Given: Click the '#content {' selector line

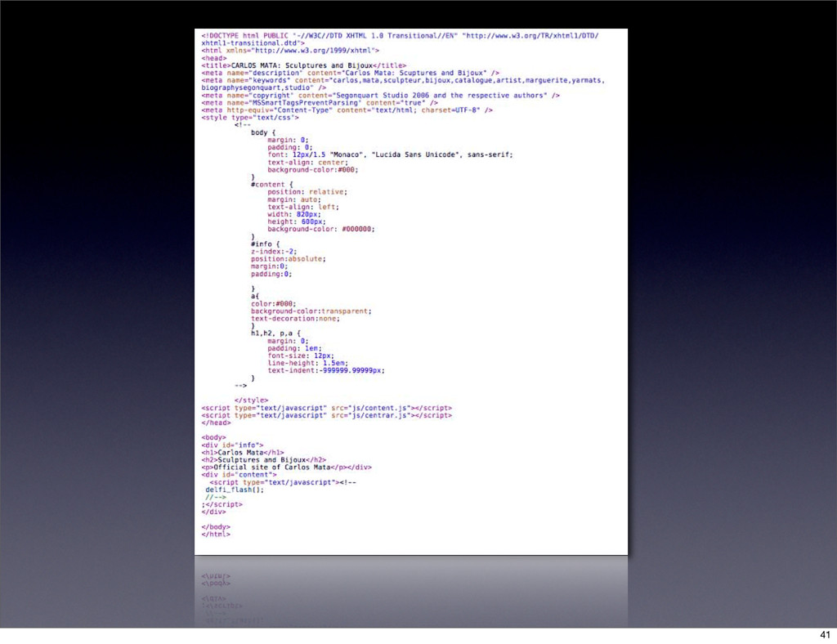Looking at the screenshot, I should [x=271, y=185].
